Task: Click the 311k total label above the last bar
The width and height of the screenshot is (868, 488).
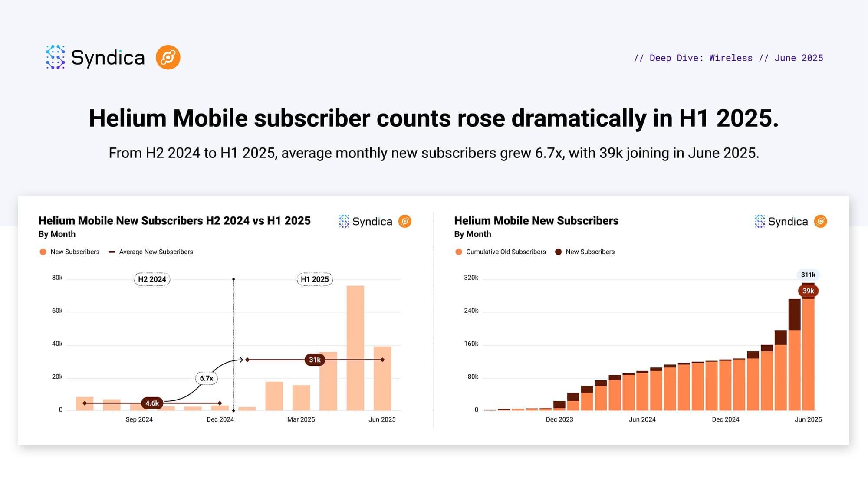Action: point(808,275)
